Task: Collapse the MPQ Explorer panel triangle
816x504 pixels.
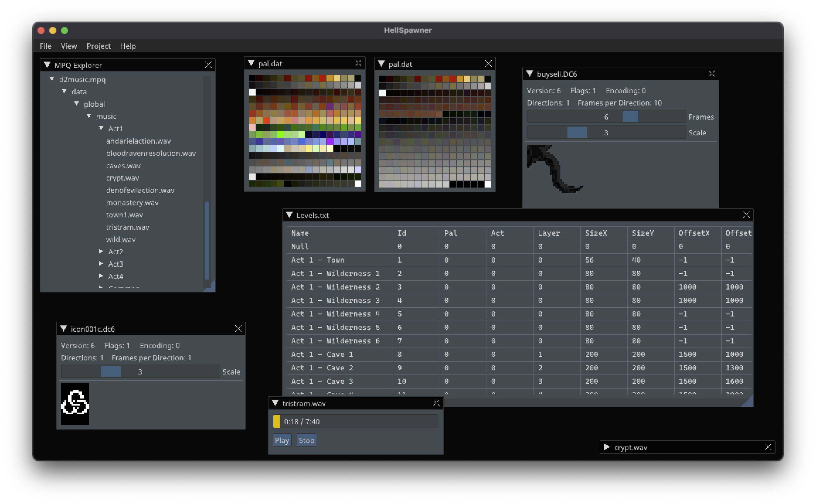Action: tap(47, 65)
